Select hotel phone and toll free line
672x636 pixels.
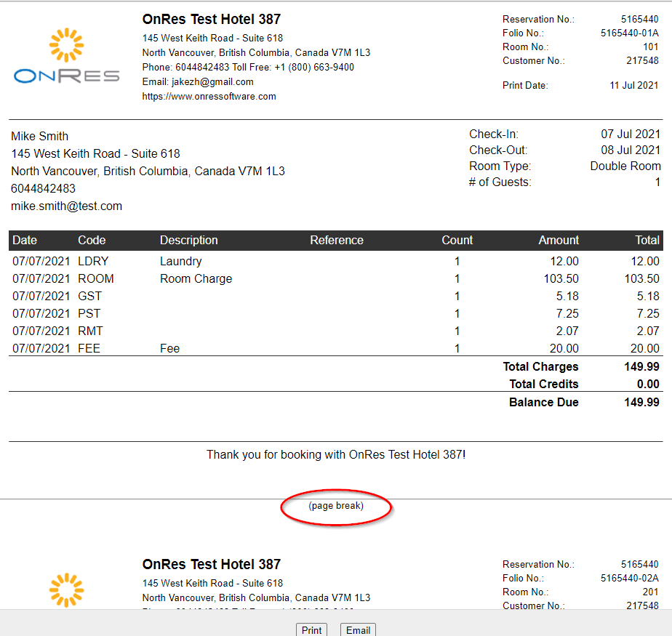(248, 68)
